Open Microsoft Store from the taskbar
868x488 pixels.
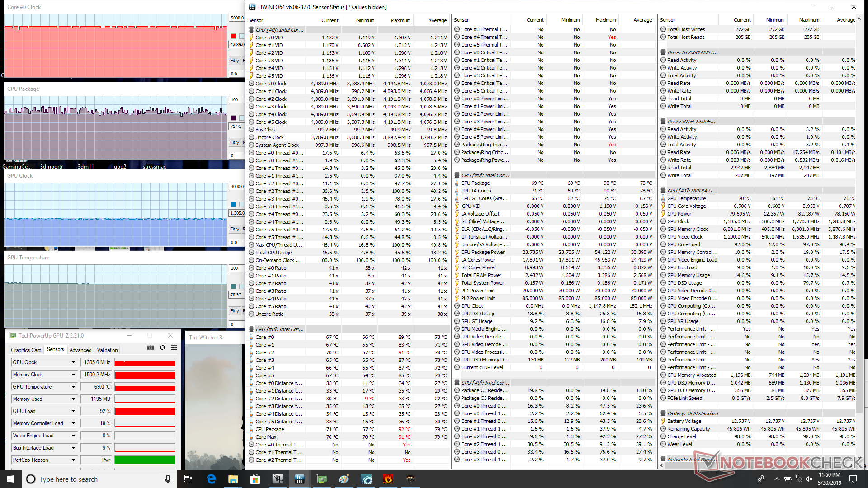255,479
